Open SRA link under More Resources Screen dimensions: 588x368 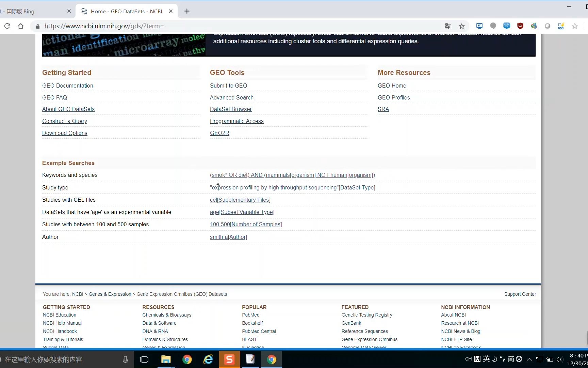(x=383, y=109)
